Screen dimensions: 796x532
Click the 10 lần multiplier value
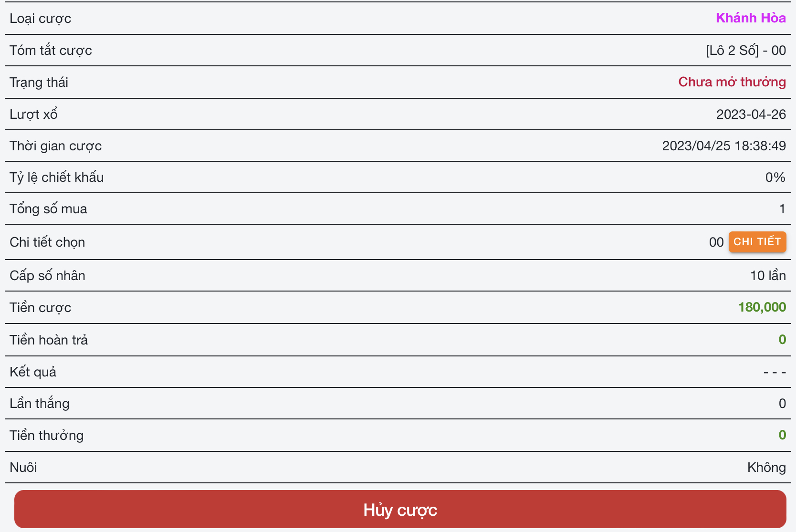click(x=768, y=276)
